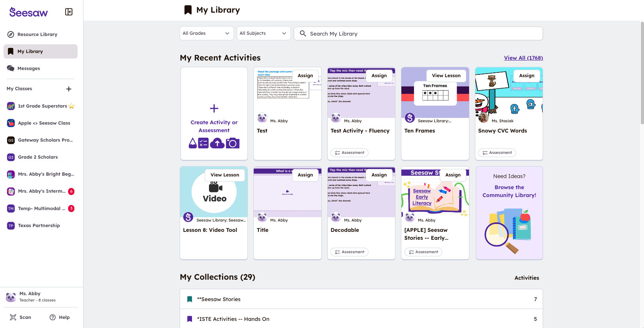This screenshot has height=328, width=644.
Task: Collapse the sidebar with panel icon
Action: pos(69,12)
